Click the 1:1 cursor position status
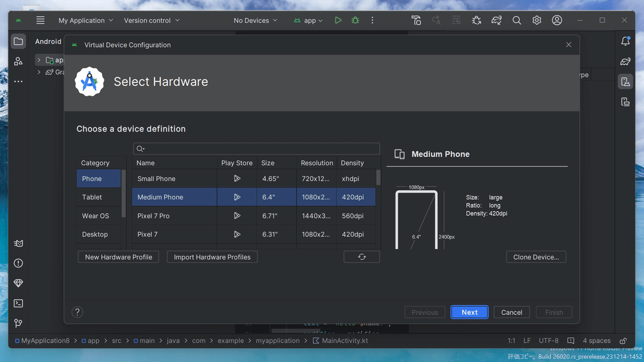The height and width of the screenshot is (362, 644). click(511, 341)
